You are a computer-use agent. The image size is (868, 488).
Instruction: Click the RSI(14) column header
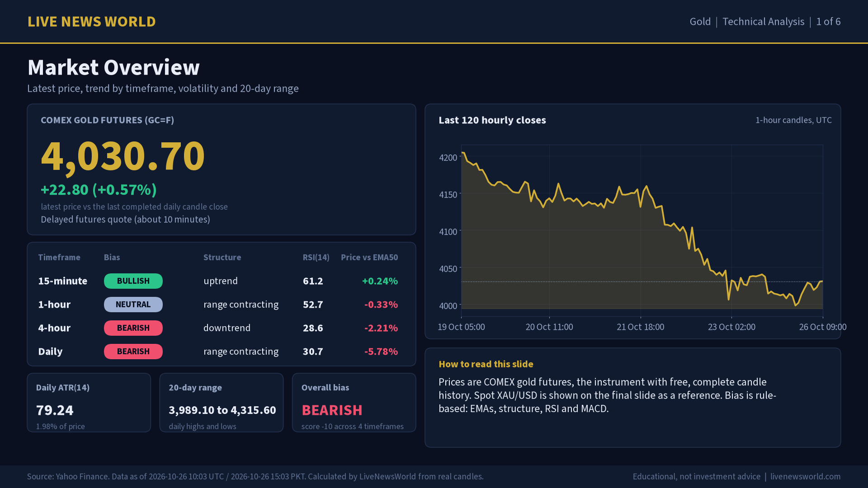pos(316,258)
